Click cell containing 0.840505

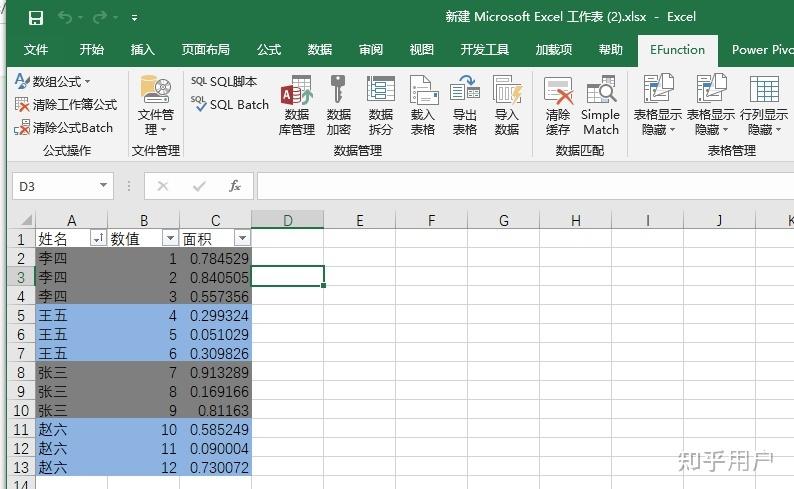216,277
